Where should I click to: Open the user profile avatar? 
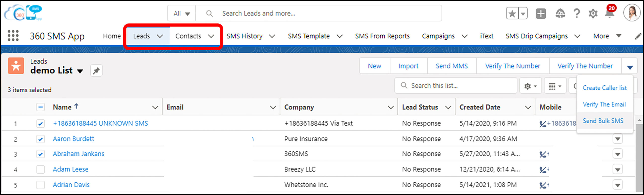(x=632, y=13)
